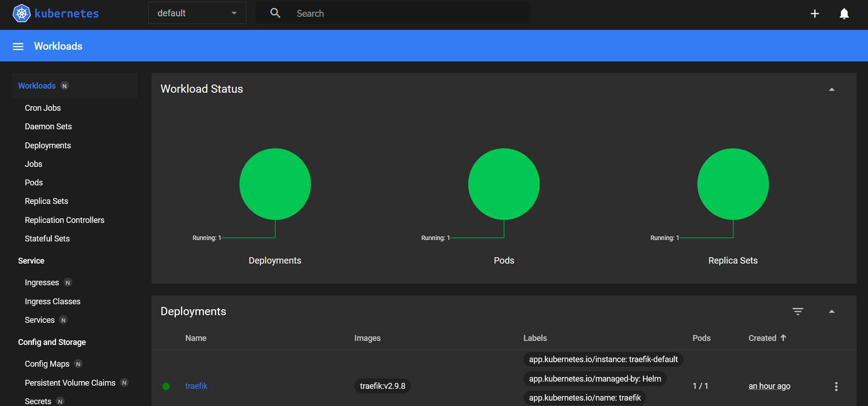The height and width of the screenshot is (406, 868).
Task: Go to Cron Jobs
Action: click(x=42, y=108)
